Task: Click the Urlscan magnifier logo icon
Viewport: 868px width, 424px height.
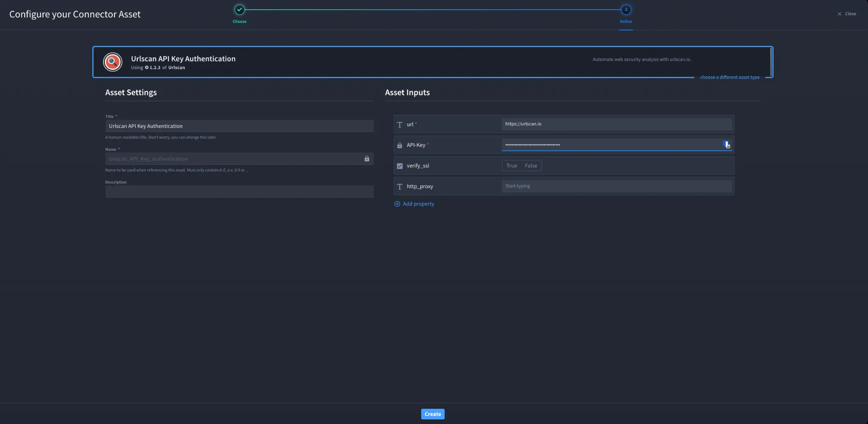Action: point(113,62)
